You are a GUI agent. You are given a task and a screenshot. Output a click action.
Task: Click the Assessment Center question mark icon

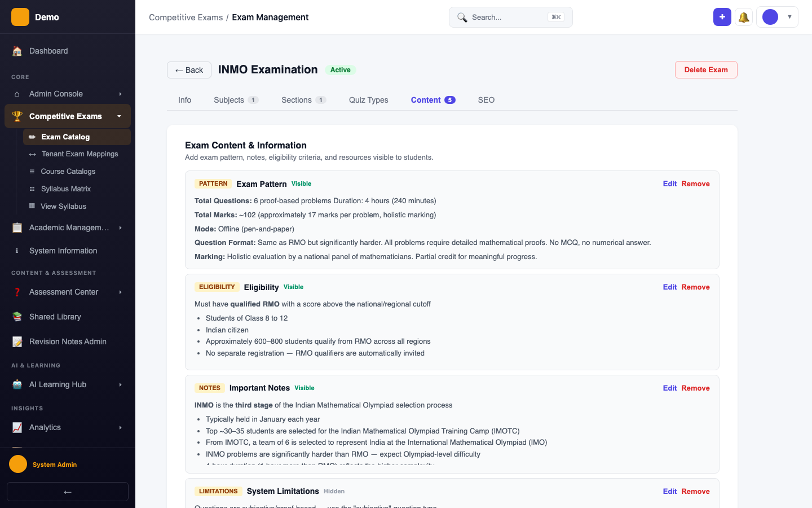click(17, 292)
